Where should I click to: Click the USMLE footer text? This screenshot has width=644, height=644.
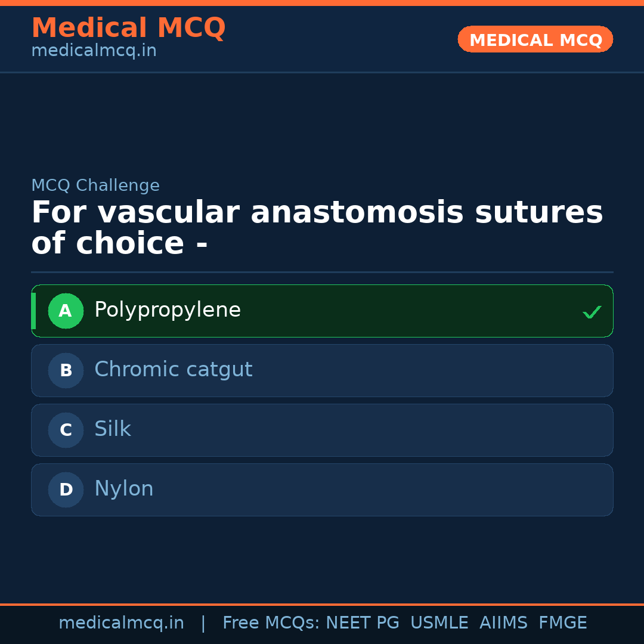pos(439,623)
